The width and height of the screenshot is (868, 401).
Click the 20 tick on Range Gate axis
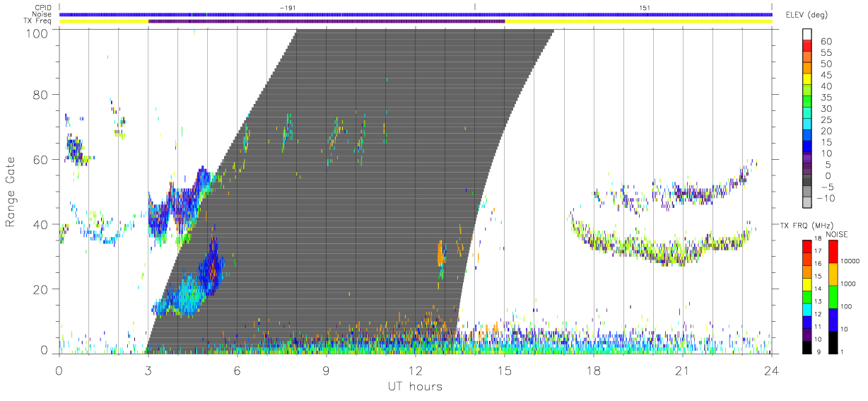coord(41,290)
